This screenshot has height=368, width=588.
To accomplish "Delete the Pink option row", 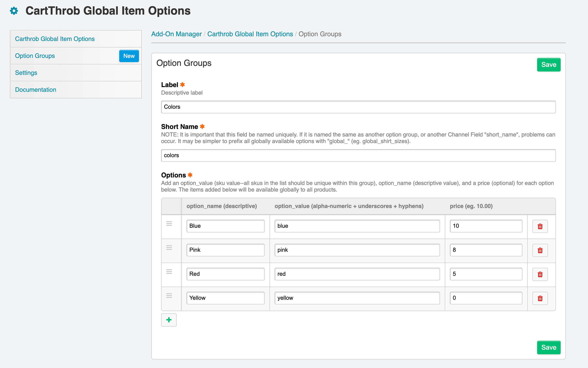I will pos(540,250).
